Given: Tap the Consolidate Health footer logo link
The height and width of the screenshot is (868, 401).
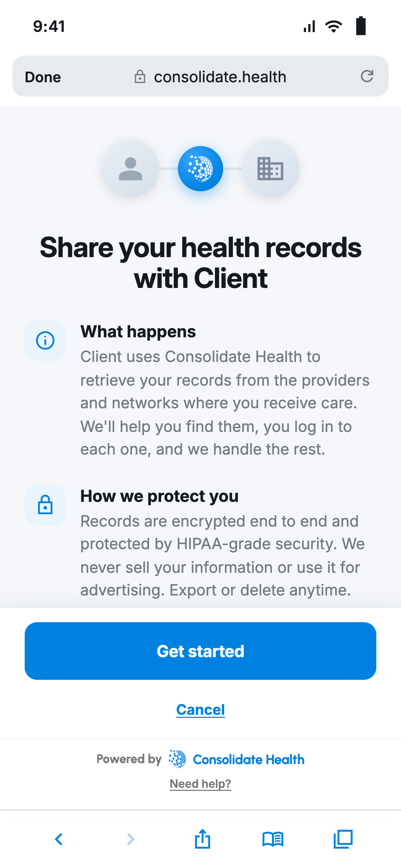Looking at the screenshot, I should 236,759.
